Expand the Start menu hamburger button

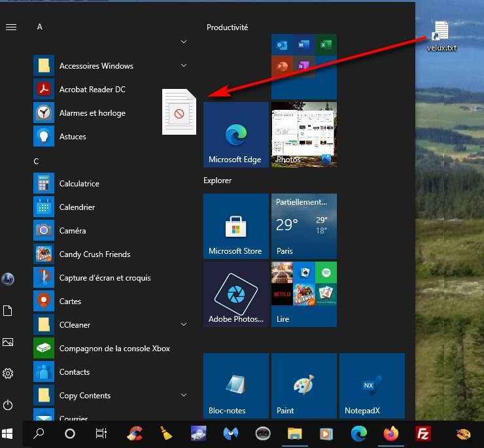[x=11, y=27]
